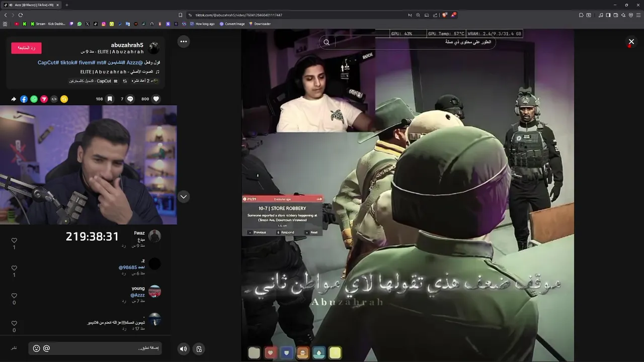Open the #CapCut hashtag link

(x=48, y=62)
